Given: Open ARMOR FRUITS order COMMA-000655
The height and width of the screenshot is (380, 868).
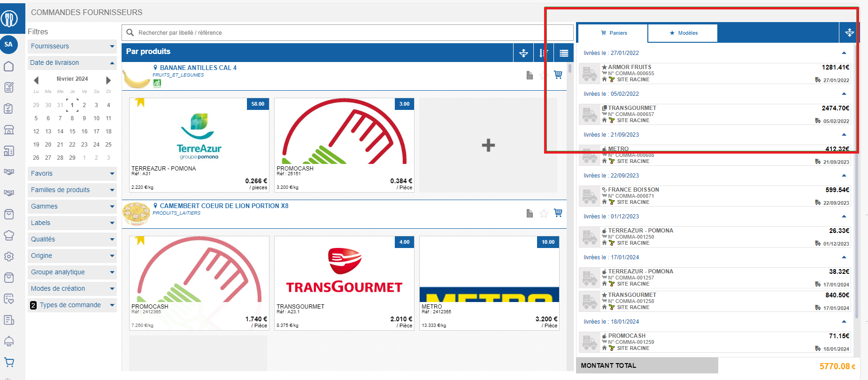Looking at the screenshot, I should [x=714, y=73].
